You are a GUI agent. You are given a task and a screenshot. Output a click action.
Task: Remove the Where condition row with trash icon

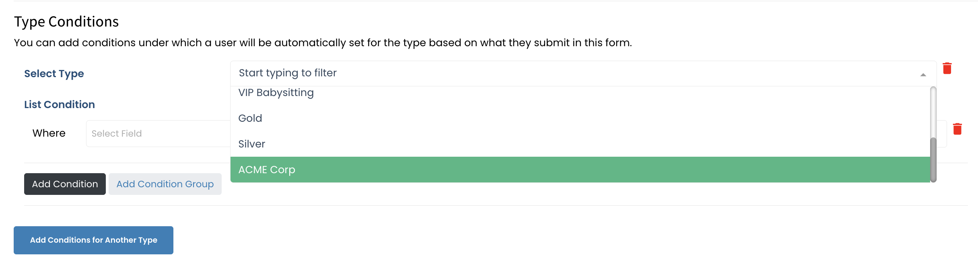click(x=957, y=129)
